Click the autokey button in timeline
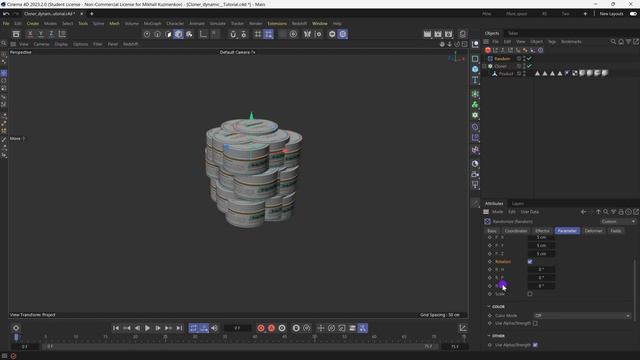Viewport: 640px width, 360px height. (271, 328)
